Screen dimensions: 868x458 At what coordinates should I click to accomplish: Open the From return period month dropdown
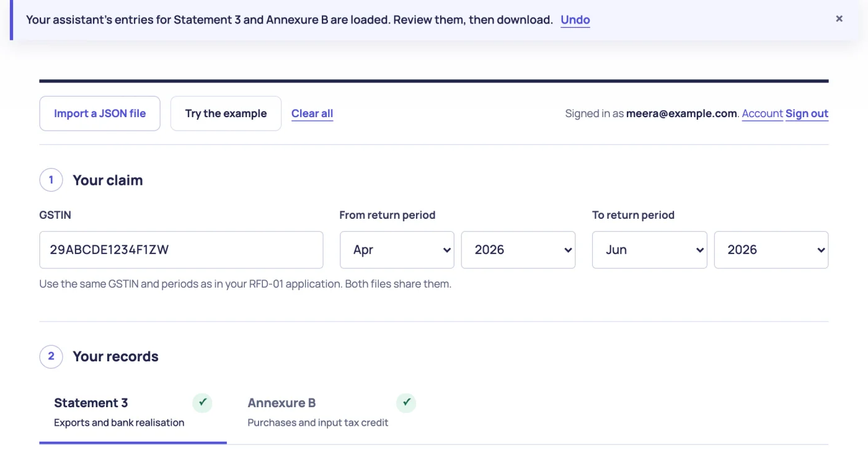click(x=397, y=250)
